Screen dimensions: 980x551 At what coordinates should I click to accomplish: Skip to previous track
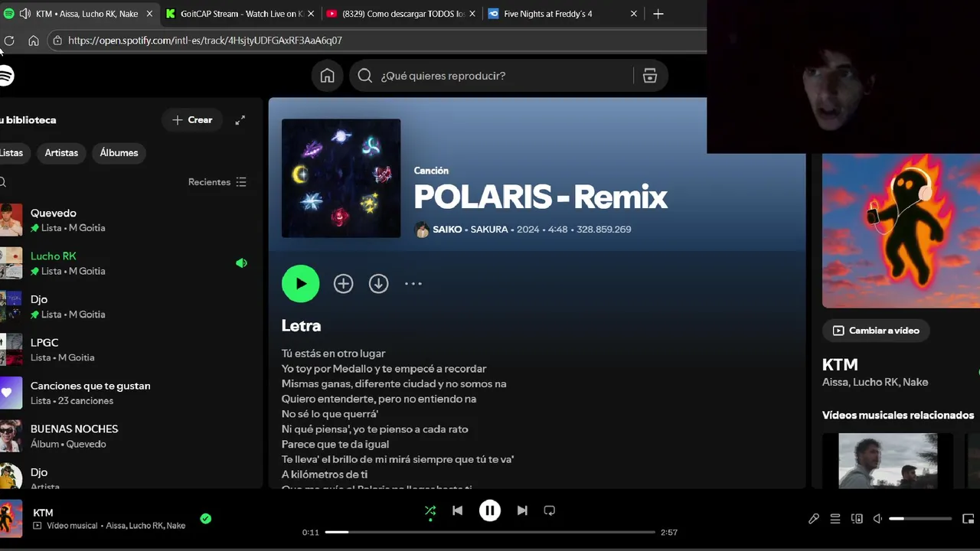(x=457, y=510)
